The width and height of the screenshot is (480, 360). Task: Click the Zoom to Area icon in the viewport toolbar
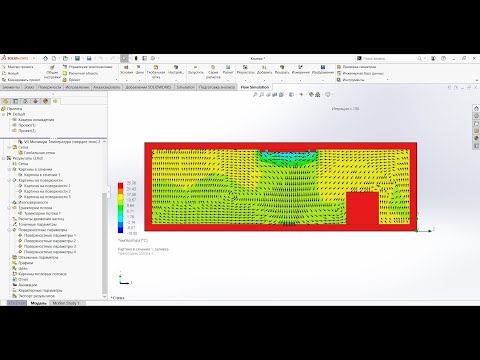[x=262, y=95]
